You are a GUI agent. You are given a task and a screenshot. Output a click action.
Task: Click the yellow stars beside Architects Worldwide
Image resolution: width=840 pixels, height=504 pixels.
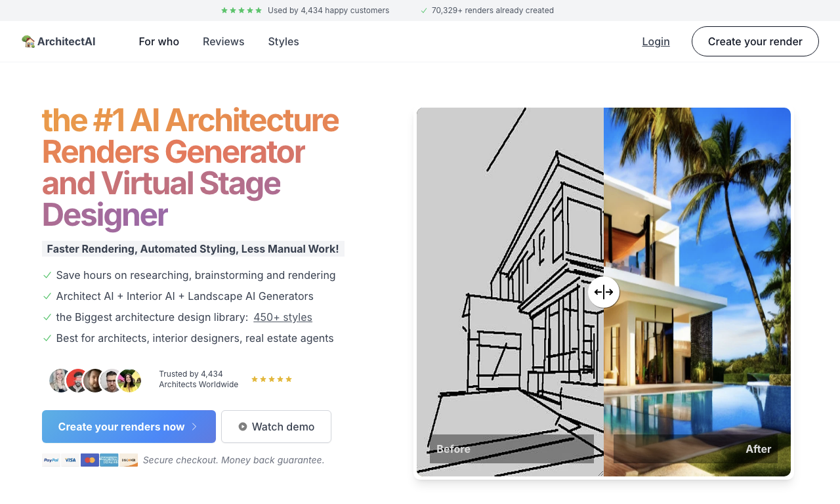[x=272, y=379]
